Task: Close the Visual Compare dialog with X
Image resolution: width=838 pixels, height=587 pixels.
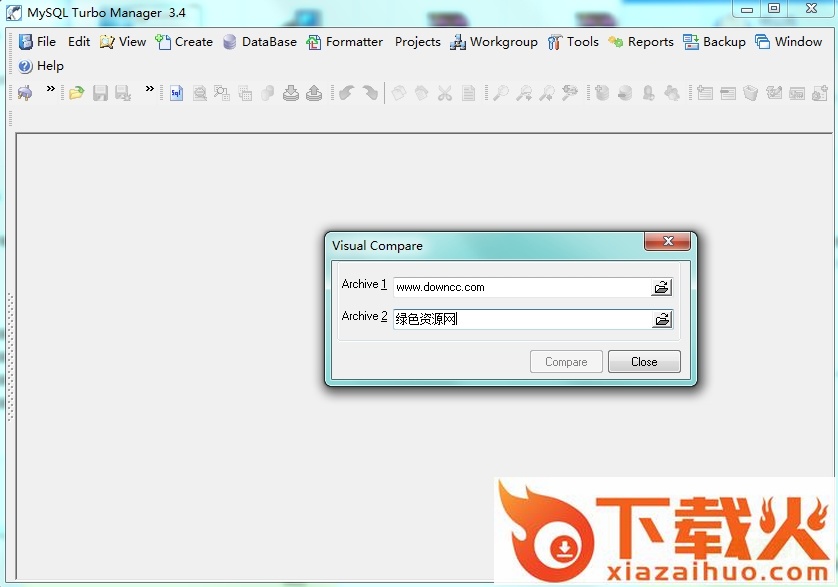Action: coord(667,242)
